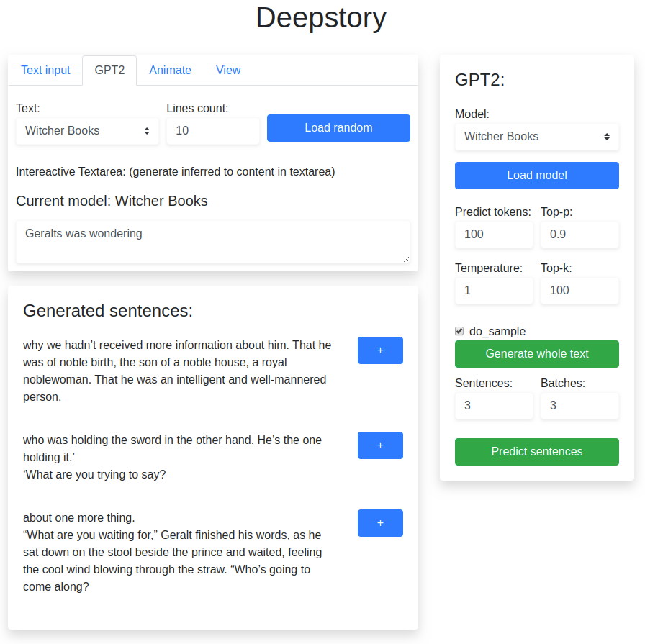The image size is (645, 644).
Task: Select the GPT2 tab
Action: pos(109,71)
